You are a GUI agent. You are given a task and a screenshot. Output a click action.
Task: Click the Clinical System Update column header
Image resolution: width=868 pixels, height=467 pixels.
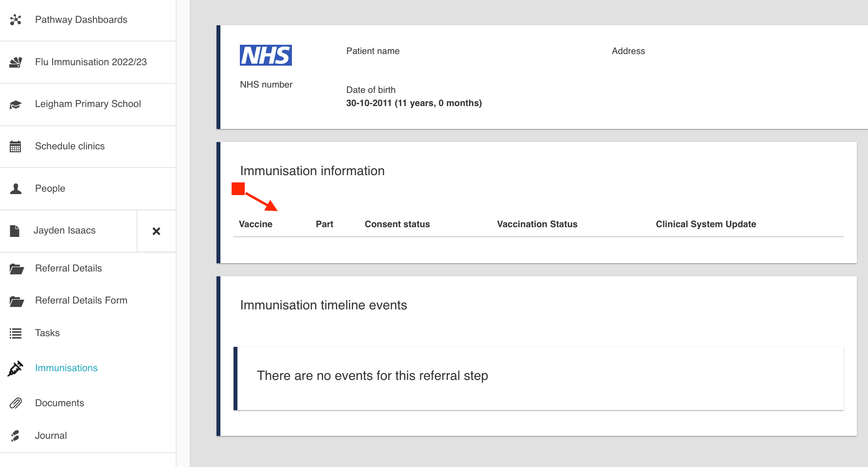pyautogui.click(x=705, y=224)
